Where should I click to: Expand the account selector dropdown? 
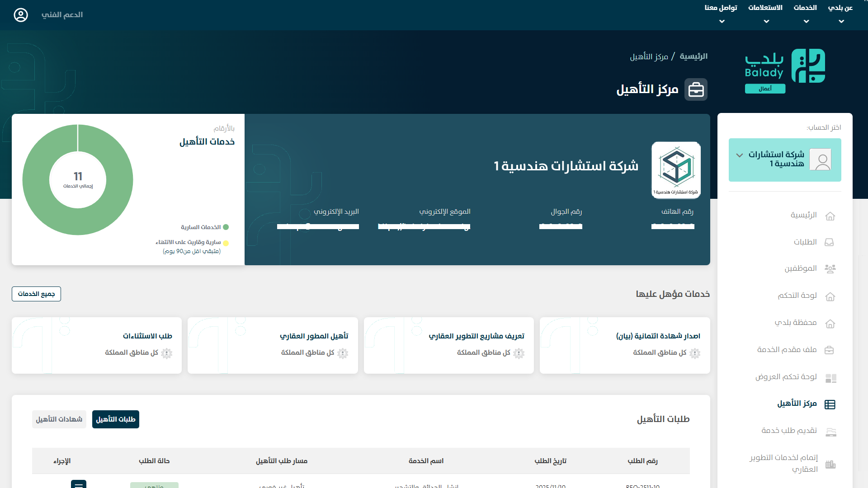tap(740, 155)
